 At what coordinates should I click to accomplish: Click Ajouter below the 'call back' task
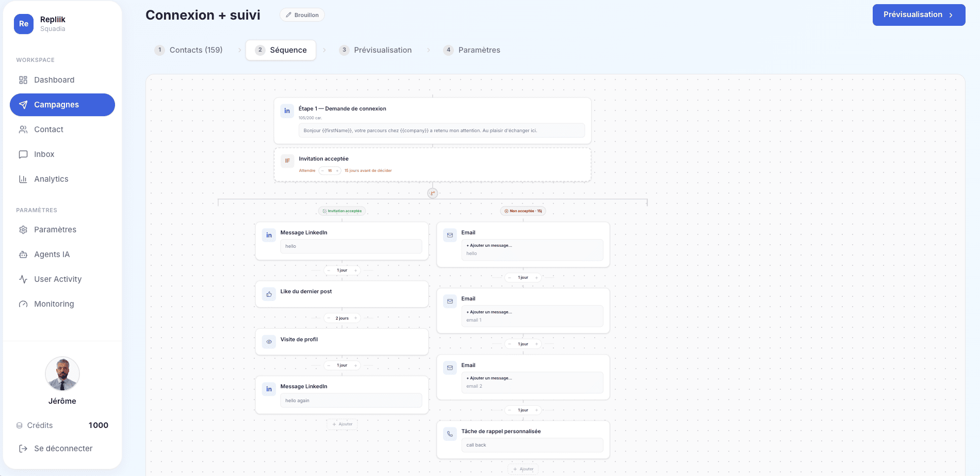click(524, 469)
